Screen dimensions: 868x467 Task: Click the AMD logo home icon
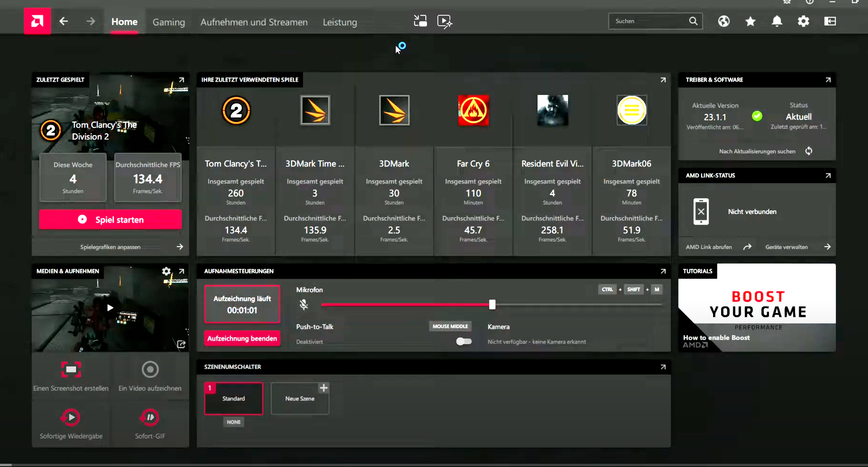click(37, 21)
